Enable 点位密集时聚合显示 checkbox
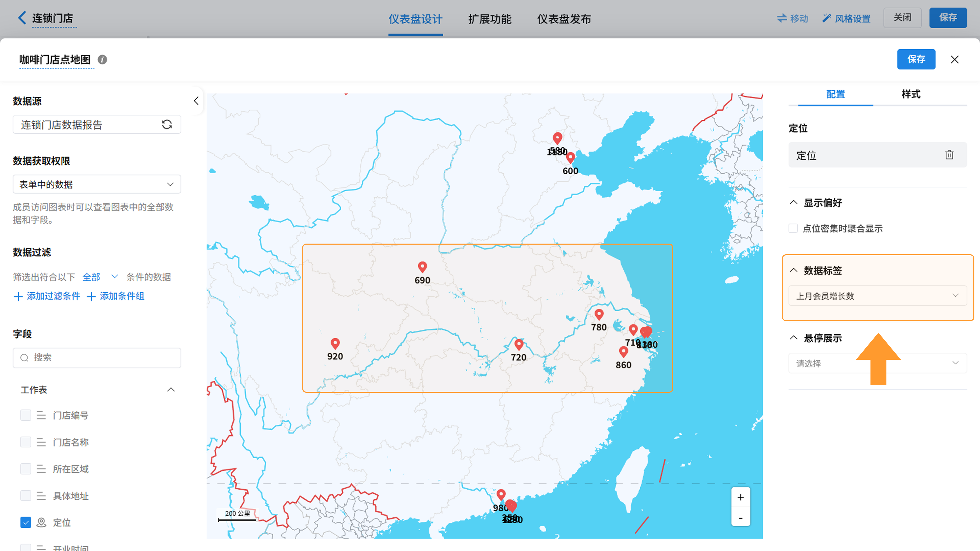 793,228
